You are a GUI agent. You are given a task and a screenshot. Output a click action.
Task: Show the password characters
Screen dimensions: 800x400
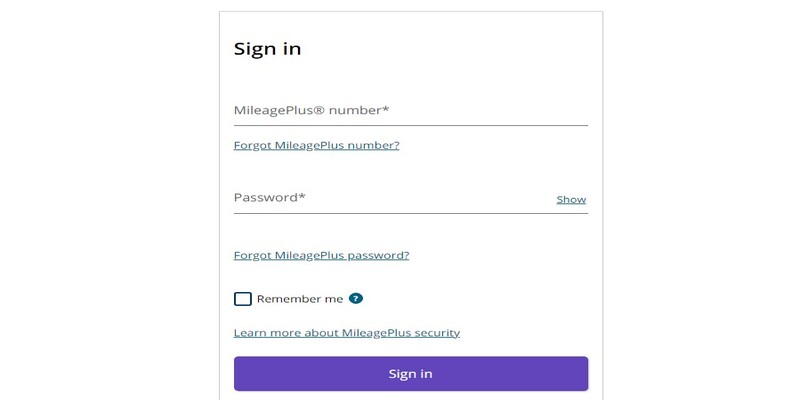click(571, 199)
